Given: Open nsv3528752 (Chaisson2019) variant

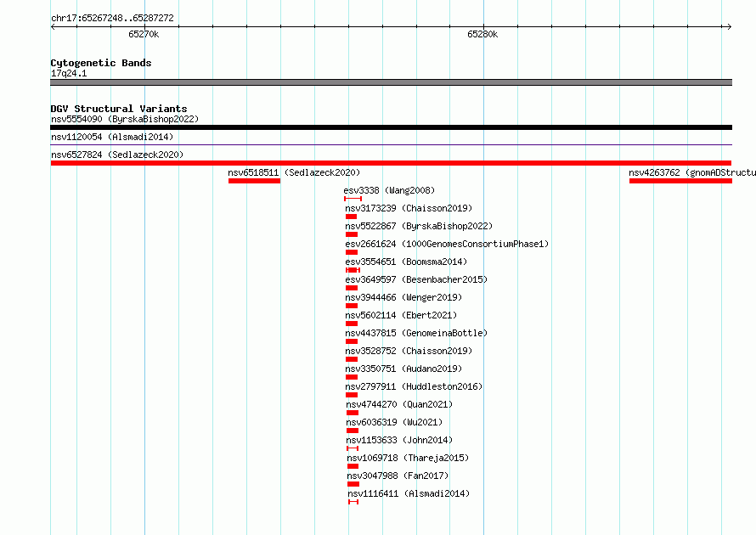Looking at the screenshot, I should pos(409,351).
